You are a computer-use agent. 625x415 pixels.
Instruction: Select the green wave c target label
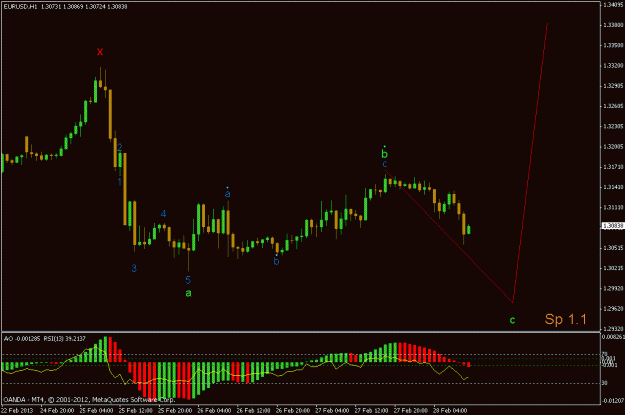pos(512,320)
